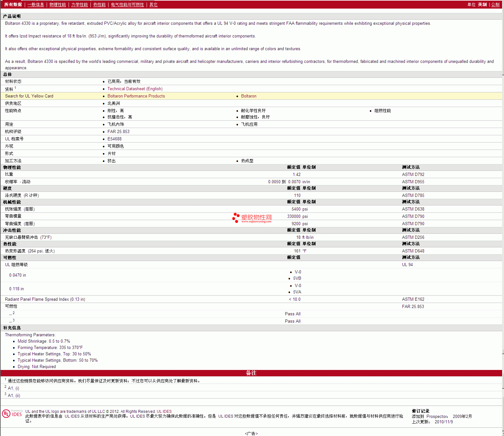The image size is (504, 436).
Task: Click the 阻燃性能 feature entry
Action: [x=382, y=111]
